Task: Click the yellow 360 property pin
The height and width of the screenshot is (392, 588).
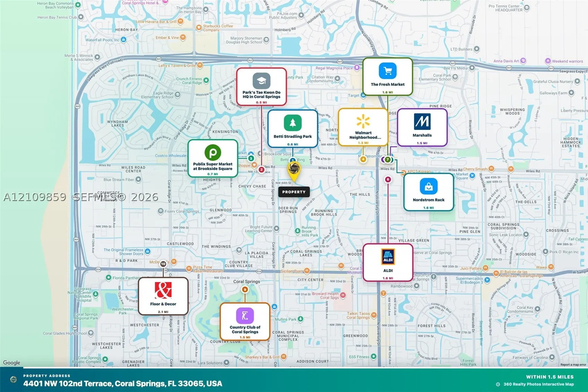Action: click(x=294, y=171)
